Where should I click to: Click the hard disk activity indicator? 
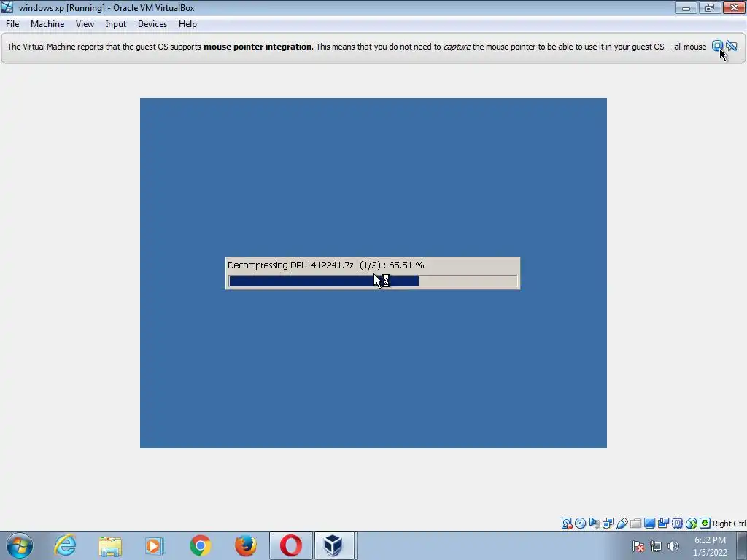[566, 524]
